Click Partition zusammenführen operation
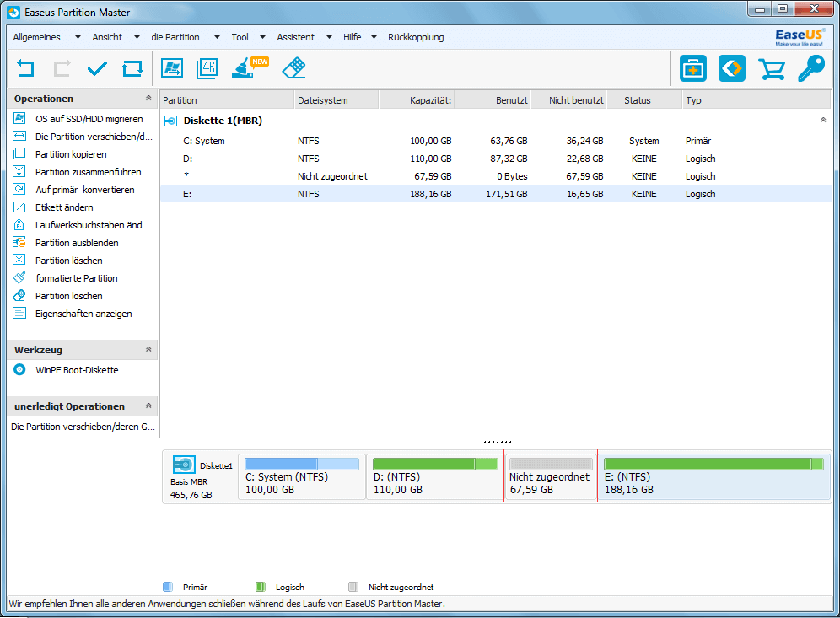Screen dimensions: 840x618 [89, 171]
